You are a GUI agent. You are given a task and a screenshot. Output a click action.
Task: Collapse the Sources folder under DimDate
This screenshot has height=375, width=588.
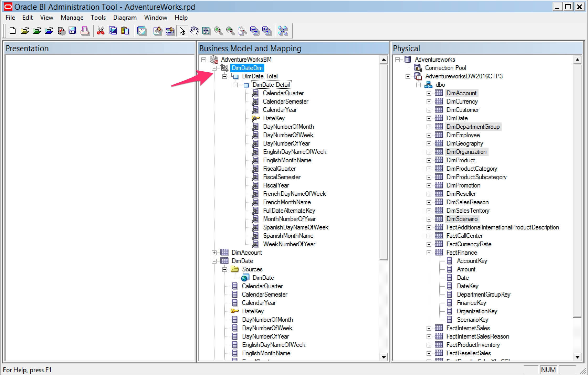[x=225, y=270]
